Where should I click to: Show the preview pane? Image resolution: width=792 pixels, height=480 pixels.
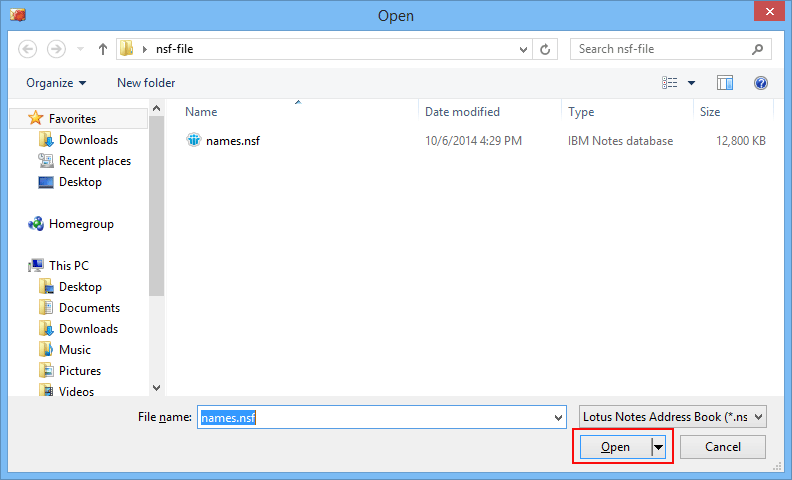(725, 83)
